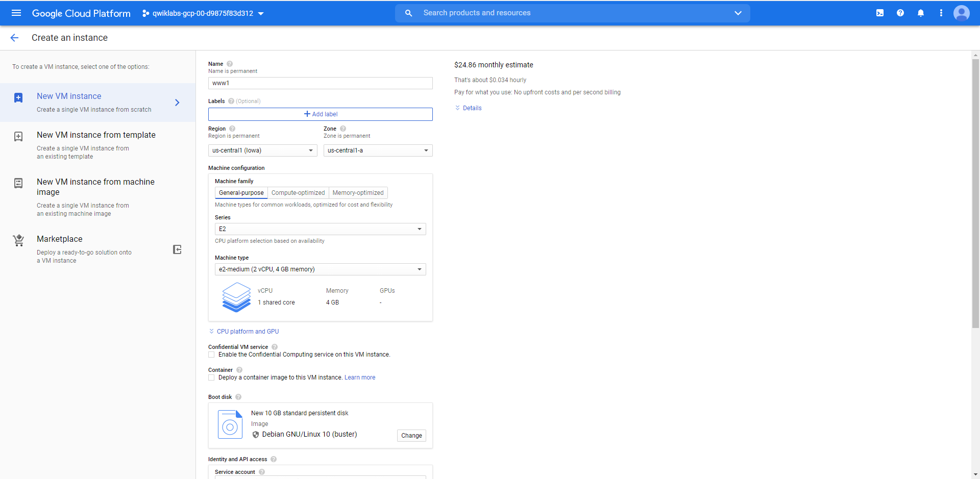Click the instance from template icon
980x479 pixels.
click(x=18, y=137)
